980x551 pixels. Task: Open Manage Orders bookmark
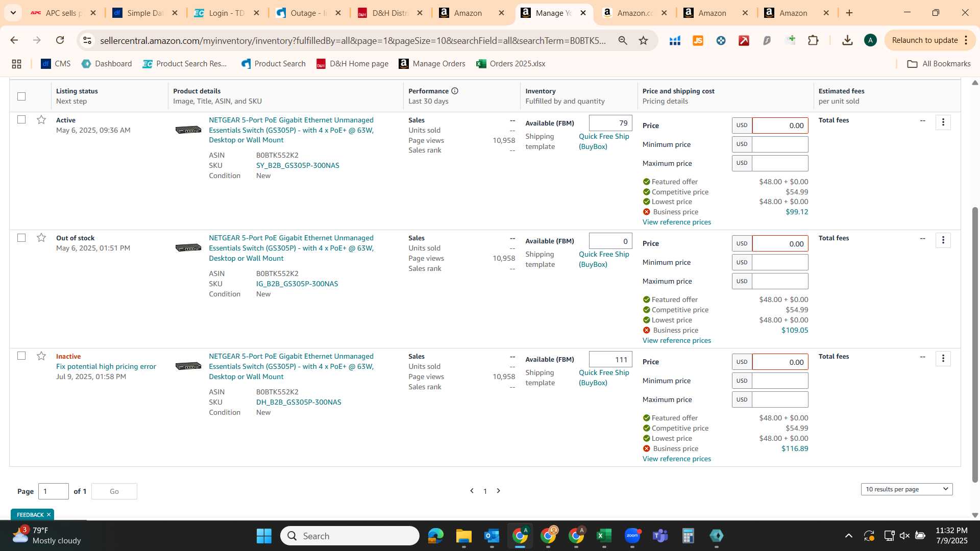pos(432,64)
